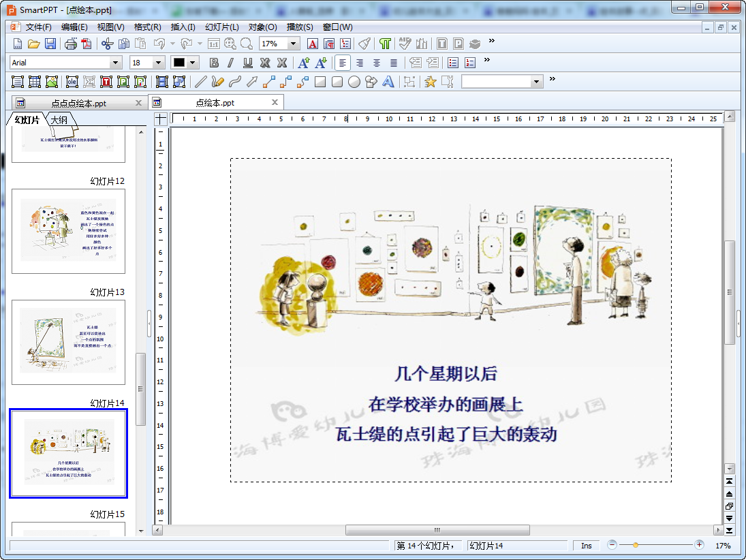Expand standard toolbar overflow chevron
746x560 pixels.
[492, 41]
